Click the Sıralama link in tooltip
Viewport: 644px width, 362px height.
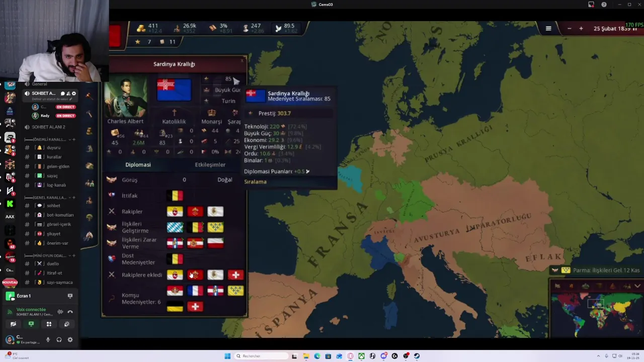(255, 182)
